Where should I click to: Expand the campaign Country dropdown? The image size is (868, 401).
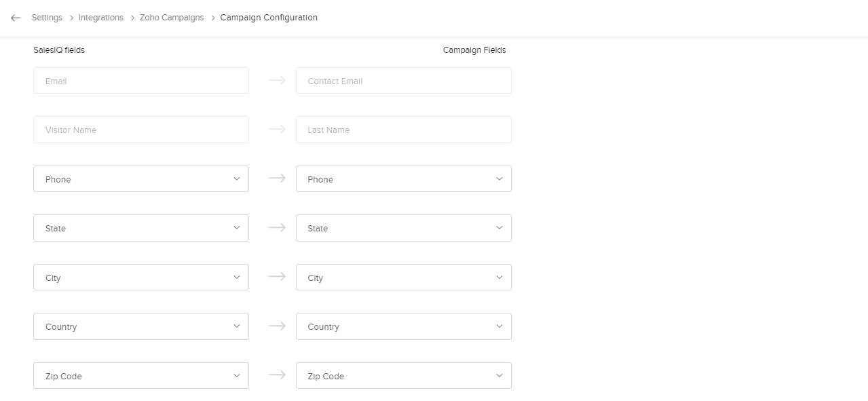point(403,326)
